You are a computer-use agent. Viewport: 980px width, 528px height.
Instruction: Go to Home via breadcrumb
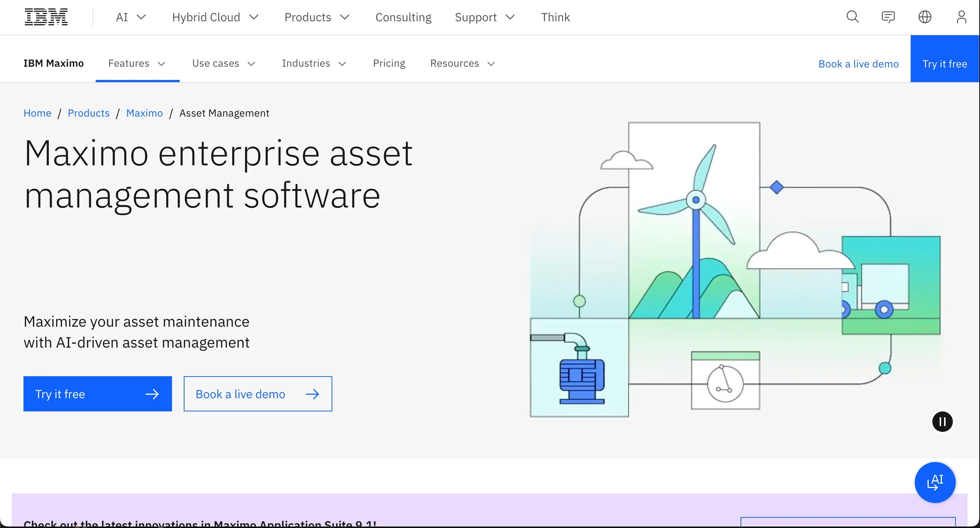[37, 113]
